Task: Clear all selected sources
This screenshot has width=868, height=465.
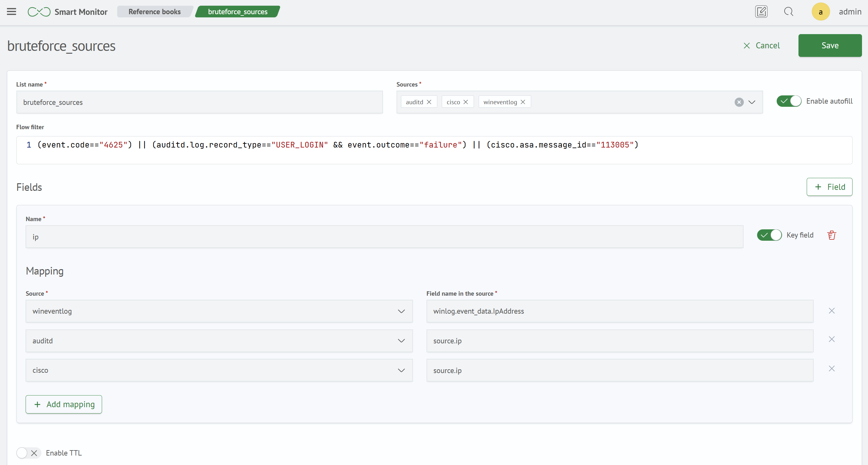Action: (739, 102)
